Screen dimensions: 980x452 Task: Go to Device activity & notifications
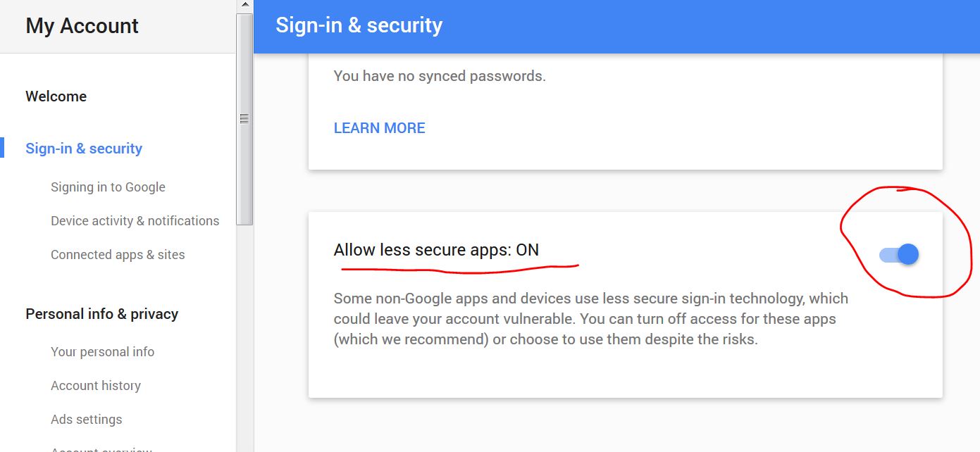[x=135, y=221]
